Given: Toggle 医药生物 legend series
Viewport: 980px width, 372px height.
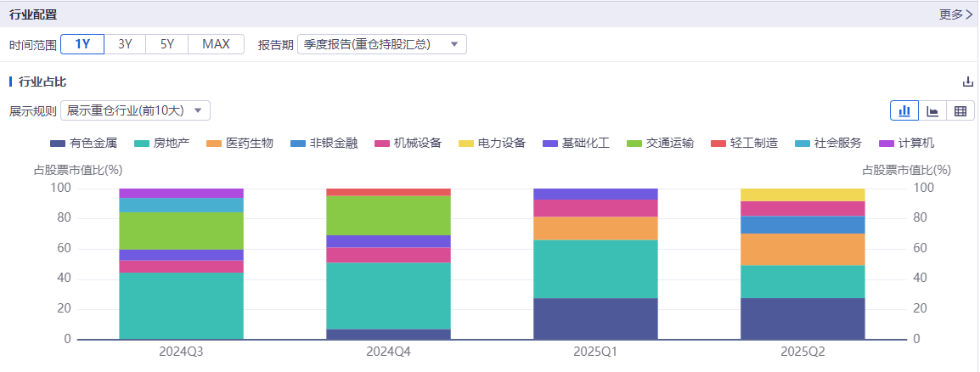Looking at the screenshot, I should coord(240,144).
